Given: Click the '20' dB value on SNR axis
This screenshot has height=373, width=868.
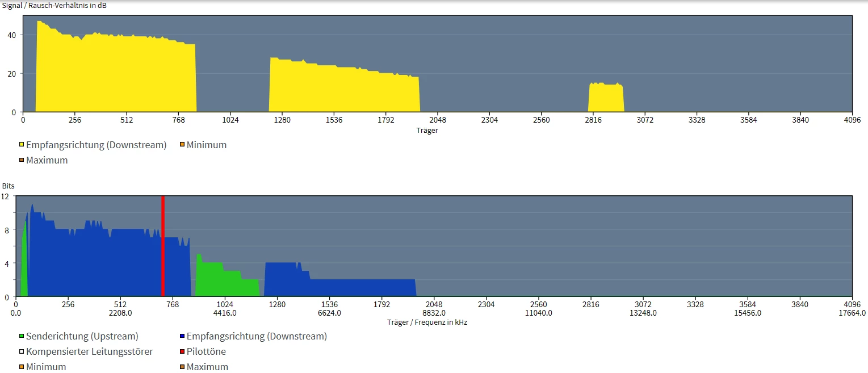Looking at the screenshot, I should [11, 73].
